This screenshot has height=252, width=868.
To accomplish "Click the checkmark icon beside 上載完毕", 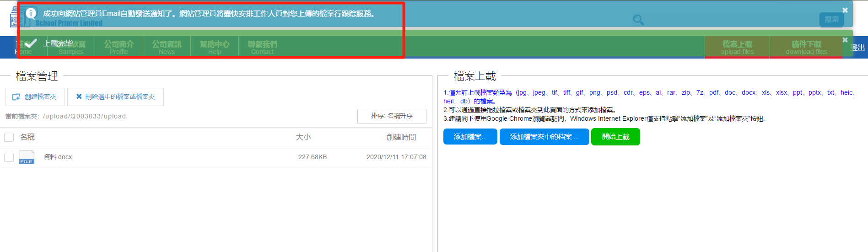I will click(x=31, y=43).
